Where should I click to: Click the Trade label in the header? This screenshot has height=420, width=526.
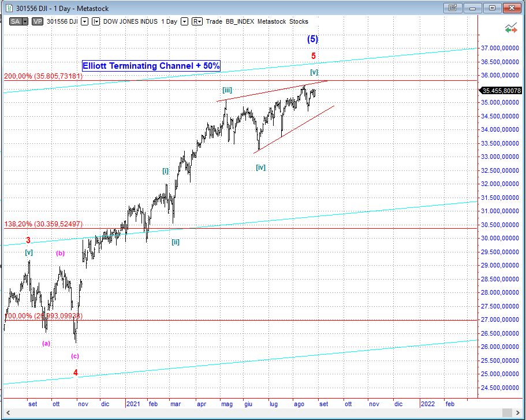click(214, 21)
